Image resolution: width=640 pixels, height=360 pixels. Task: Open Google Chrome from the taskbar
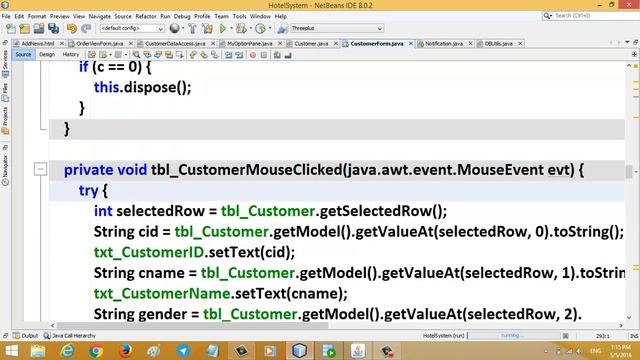point(96,351)
